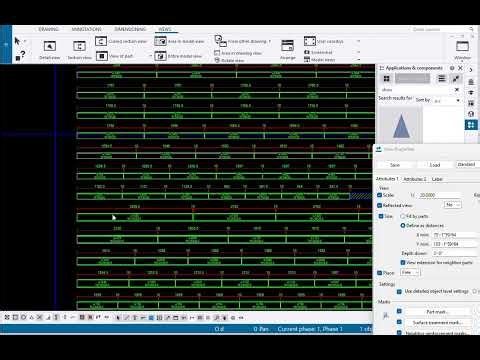Expand the User overlays dropdown arrow
Image resolution: width=480 pixels, height=360 pixels.
(359, 41)
